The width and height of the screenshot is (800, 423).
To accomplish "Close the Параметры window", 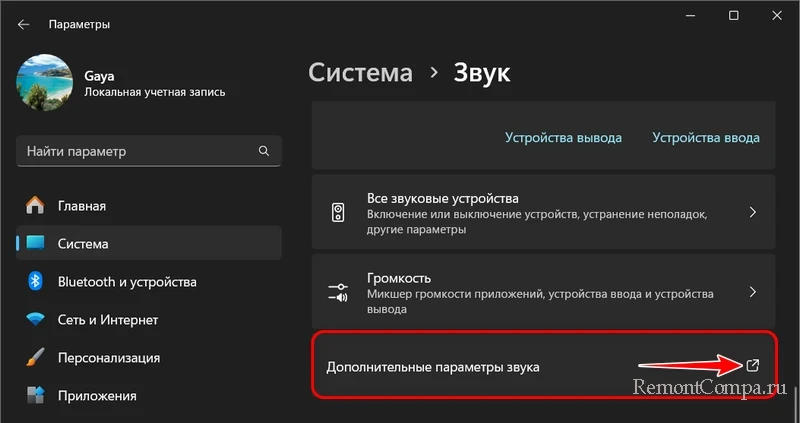I will [777, 16].
